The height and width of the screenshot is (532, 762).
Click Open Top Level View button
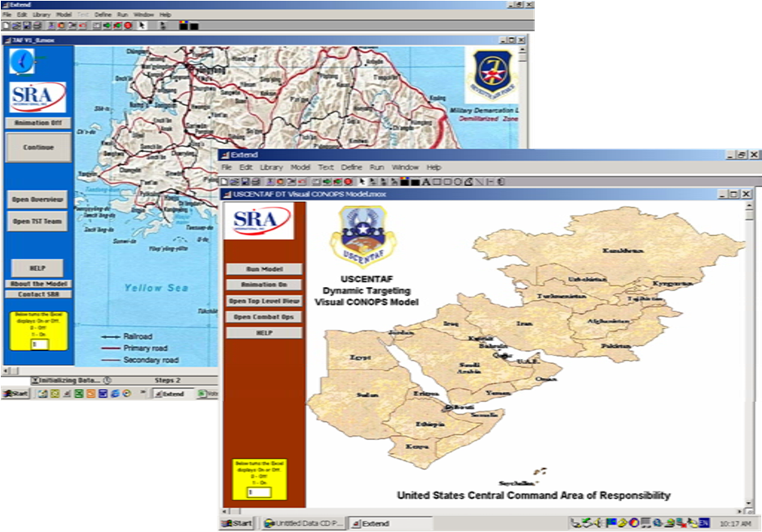click(x=264, y=301)
